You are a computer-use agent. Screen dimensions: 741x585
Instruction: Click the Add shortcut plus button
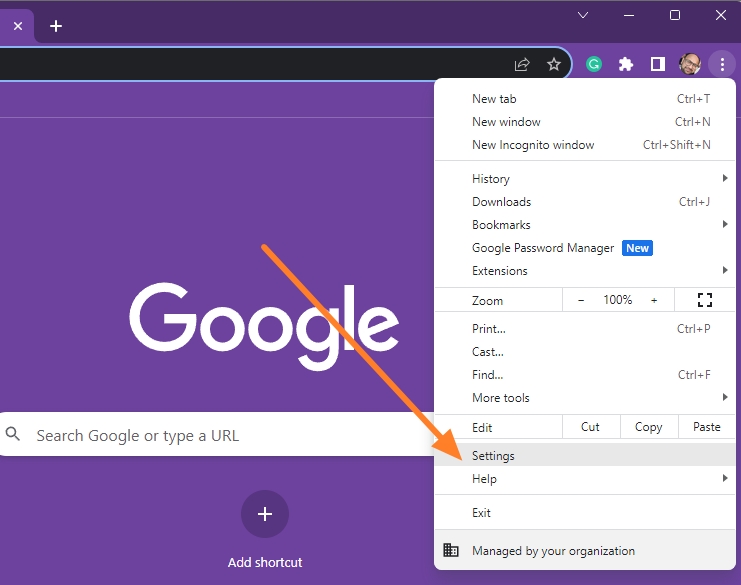coord(265,514)
